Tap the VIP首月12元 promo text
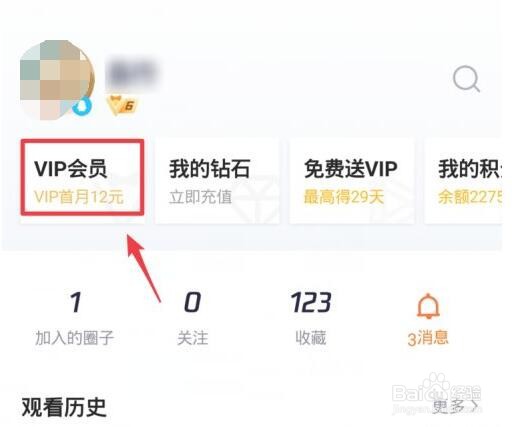This screenshot has height=427, width=512. pyautogui.click(x=79, y=197)
